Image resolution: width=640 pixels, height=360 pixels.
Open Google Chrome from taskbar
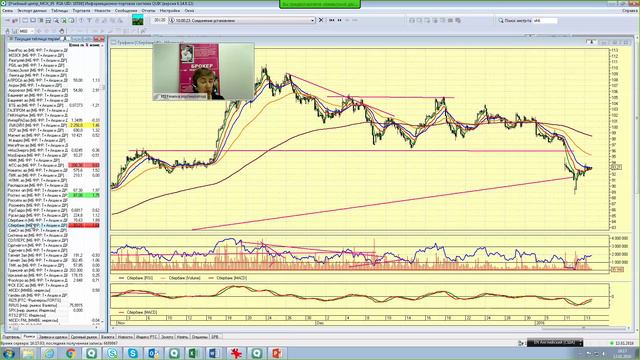coord(70,353)
